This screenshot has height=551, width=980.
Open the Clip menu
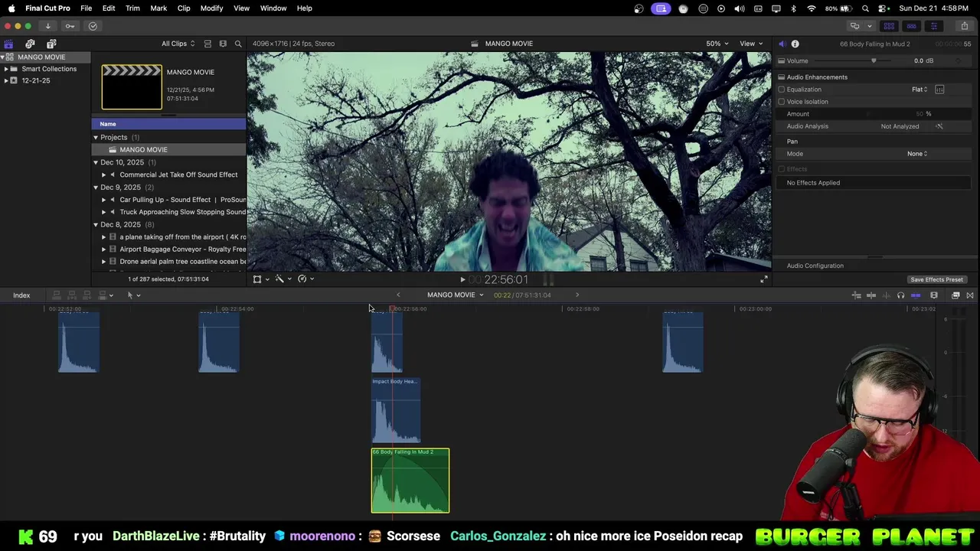point(184,8)
